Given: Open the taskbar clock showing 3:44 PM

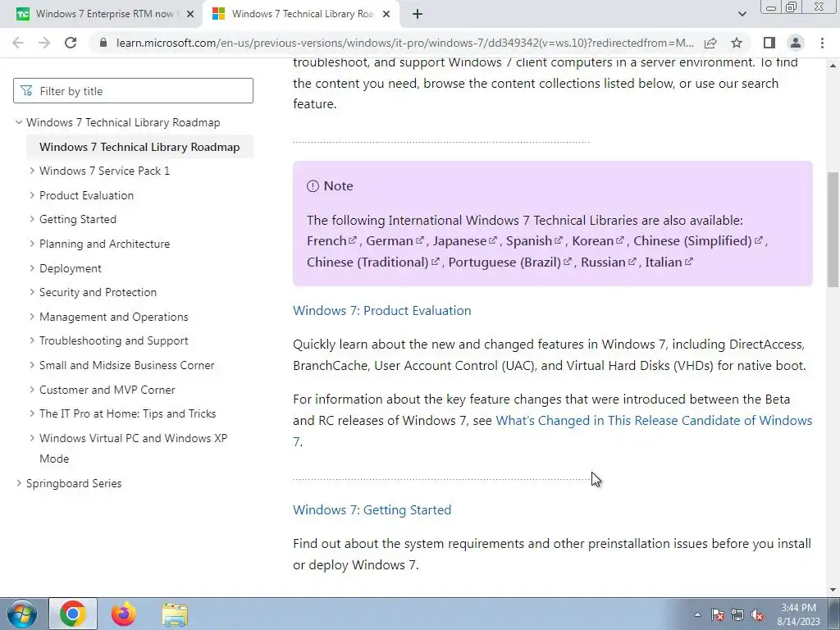Looking at the screenshot, I should pos(798,614).
